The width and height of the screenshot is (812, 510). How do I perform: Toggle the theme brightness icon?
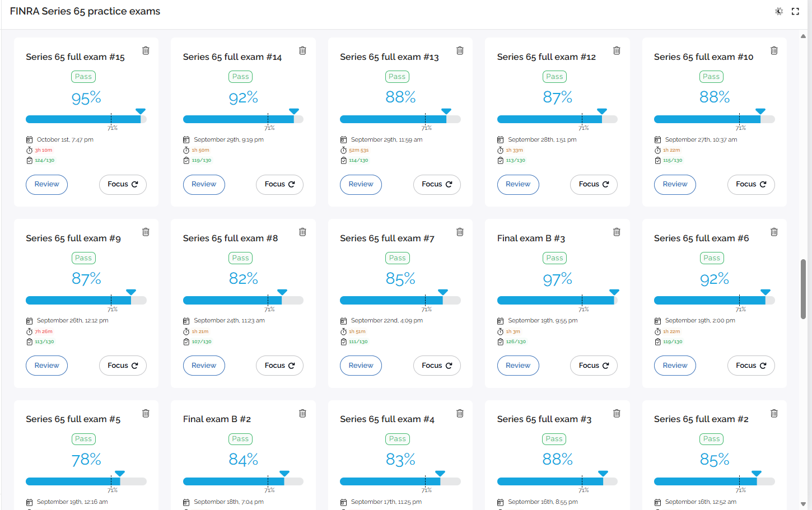tap(778, 11)
